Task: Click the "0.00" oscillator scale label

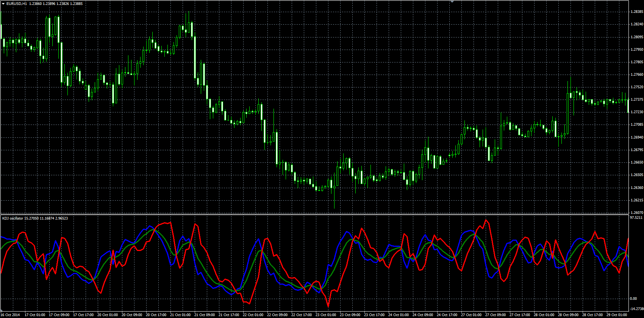Action: (x=633, y=299)
